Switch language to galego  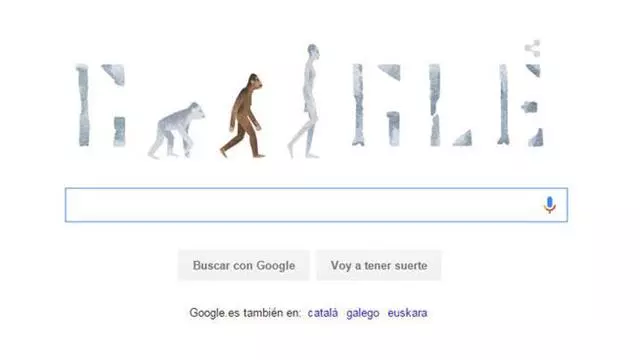tap(363, 313)
